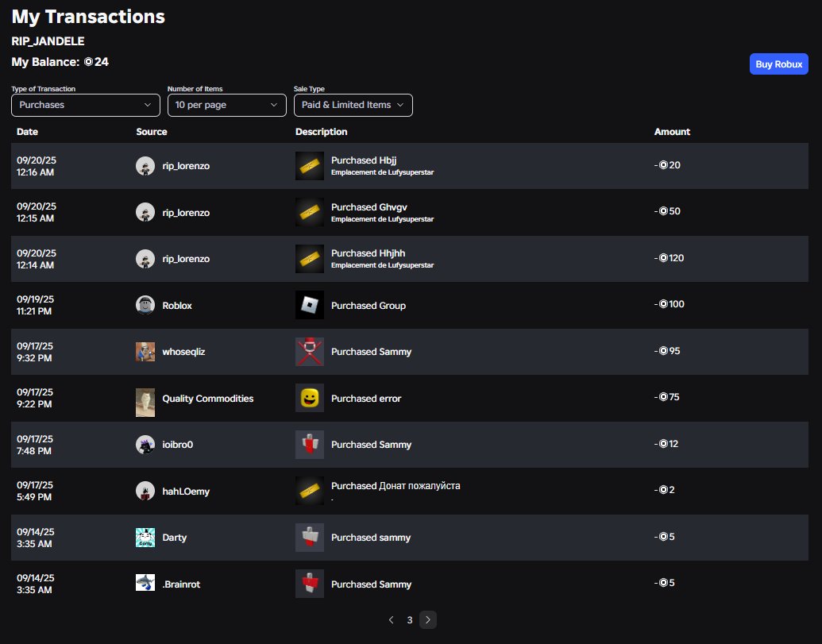Click Quality Commodities group image
The width and height of the screenshot is (822, 644).
[145, 403]
